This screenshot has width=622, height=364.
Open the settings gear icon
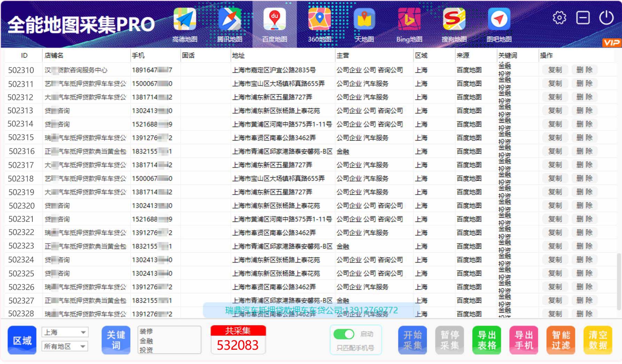pos(559,18)
